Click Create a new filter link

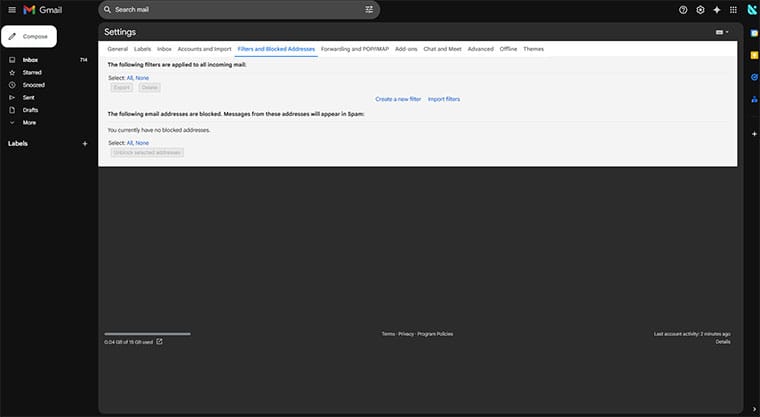click(x=398, y=99)
